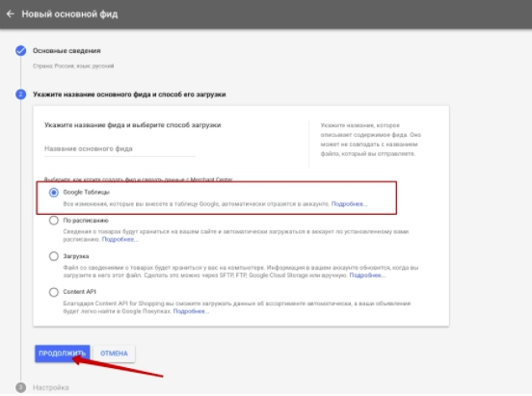Click the ОТМЕНА button

[114, 354]
